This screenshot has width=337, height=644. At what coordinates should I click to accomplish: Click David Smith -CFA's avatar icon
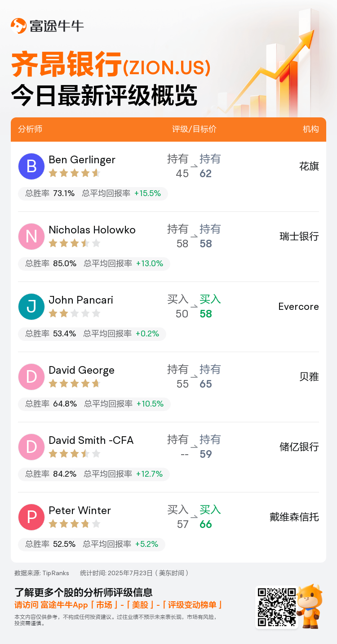tap(31, 447)
